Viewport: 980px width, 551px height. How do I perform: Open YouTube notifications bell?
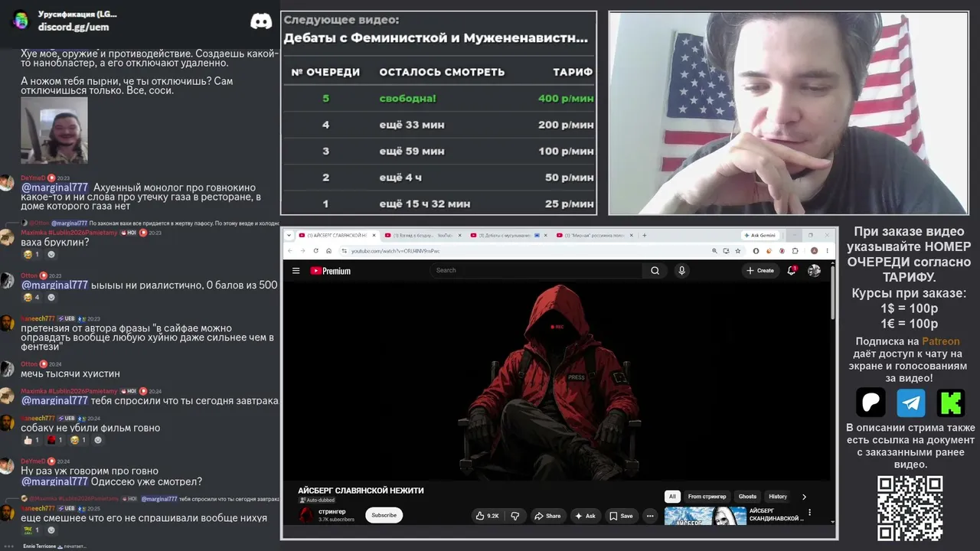pos(792,270)
